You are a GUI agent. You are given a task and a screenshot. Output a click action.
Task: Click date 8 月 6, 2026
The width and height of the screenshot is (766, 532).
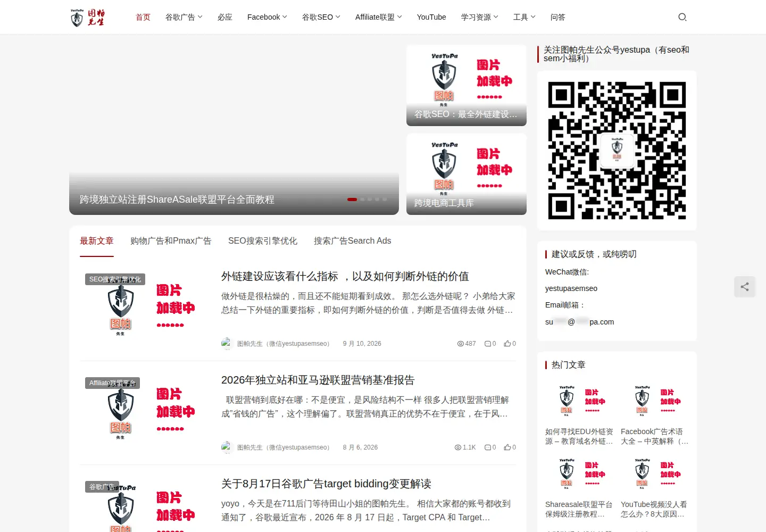[x=361, y=447]
